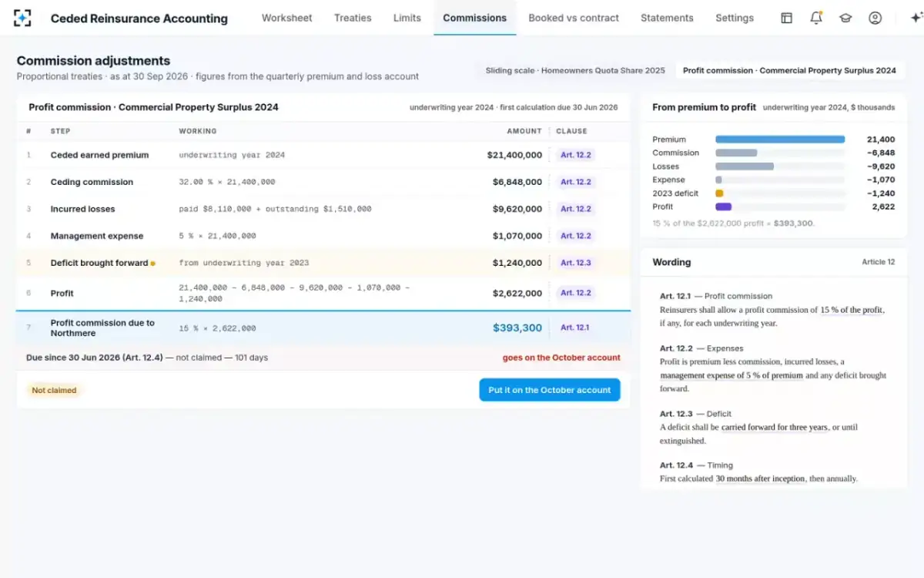Click the Ceding commission step
The image size is (924, 578).
click(92, 182)
